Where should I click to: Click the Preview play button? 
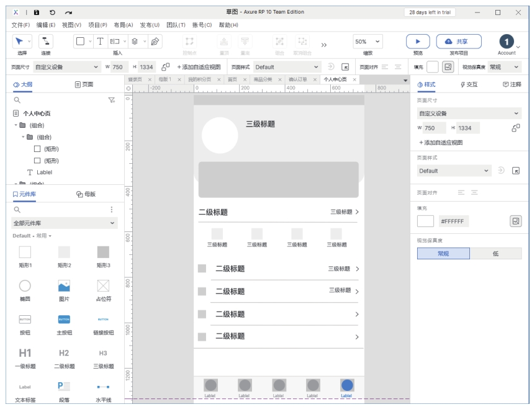click(418, 42)
